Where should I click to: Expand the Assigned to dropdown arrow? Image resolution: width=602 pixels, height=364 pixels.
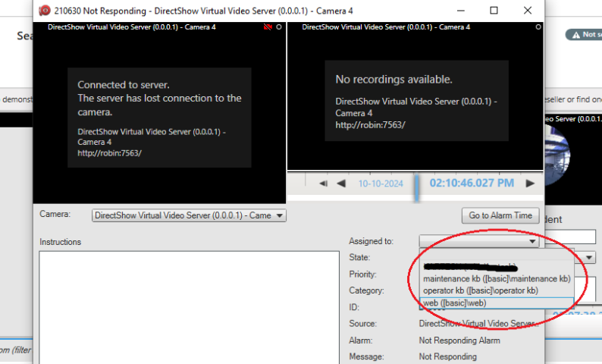[533, 242]
